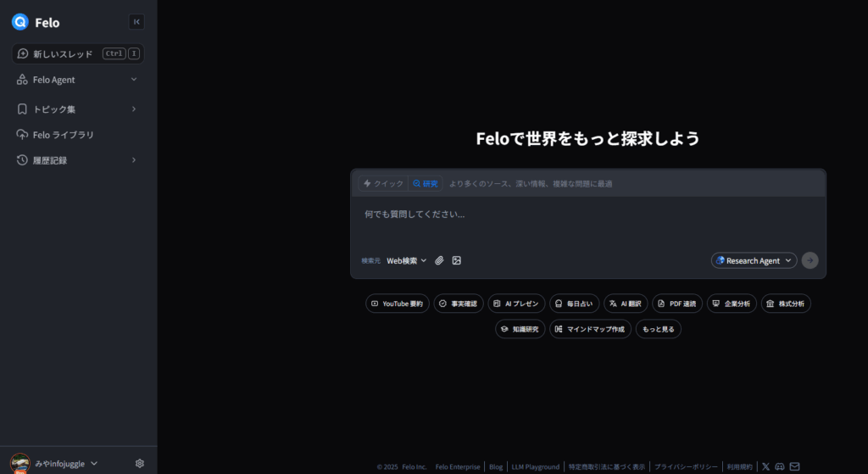Select the 企業分析 shortcut

click(x=732, y=304)
